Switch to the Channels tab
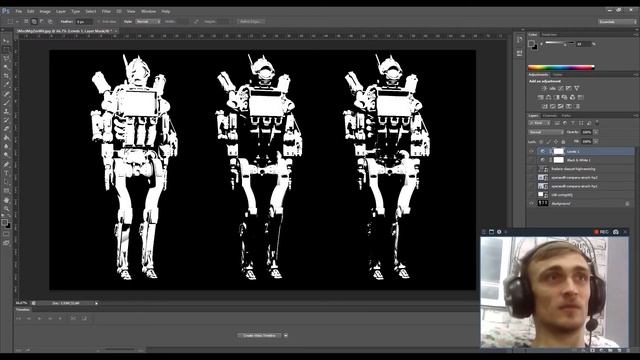The width and height of the screenshot is (640, 360). click(549, 116)
